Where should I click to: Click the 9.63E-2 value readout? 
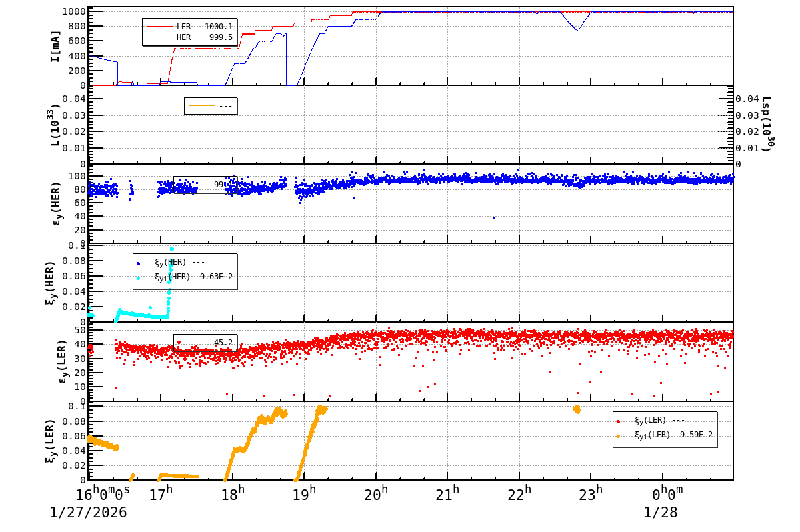(x=215, y=275)
